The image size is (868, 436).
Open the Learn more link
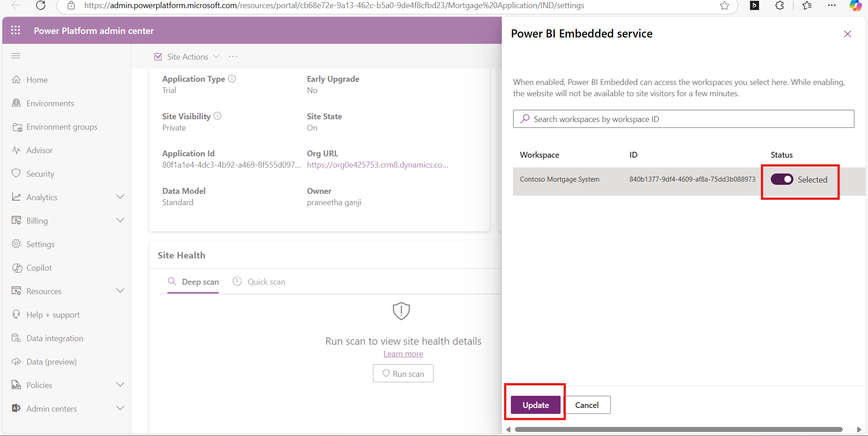pos(403,354)
